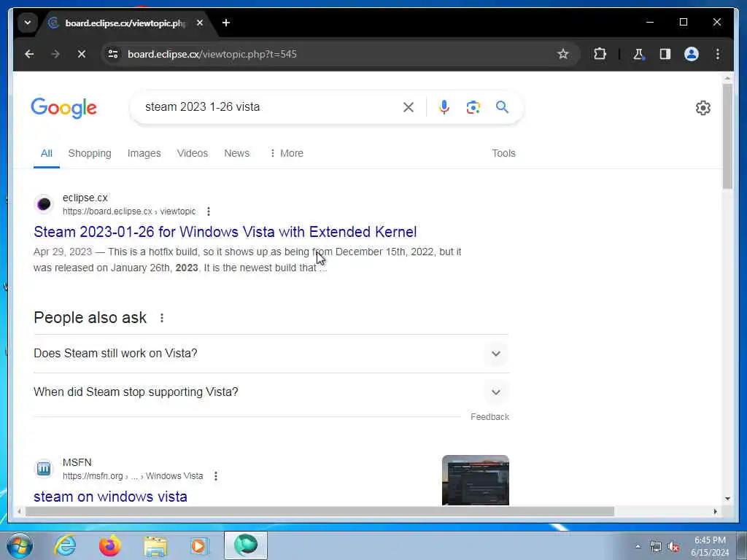Viewport: 747px width, 560px height.
Task: Open Chrome Labs flask icon
Action: pos(638,54)
